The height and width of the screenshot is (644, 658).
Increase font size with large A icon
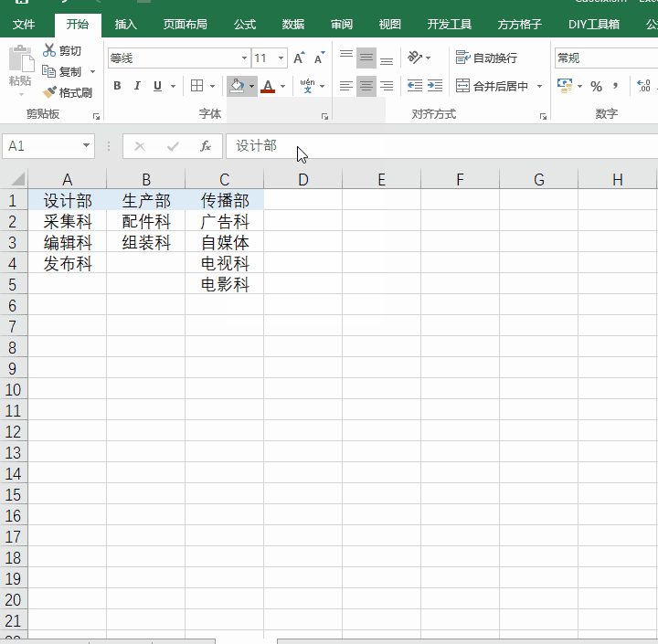[299, 58]
